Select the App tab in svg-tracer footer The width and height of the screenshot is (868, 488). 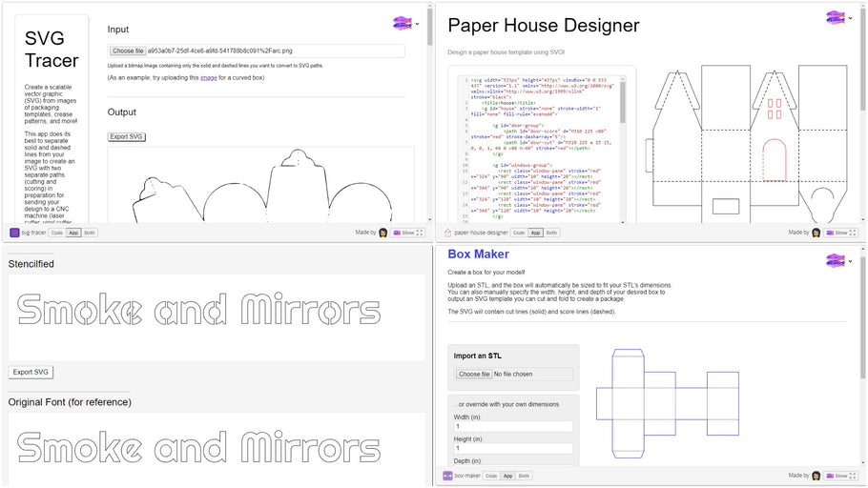click(x=73, y=233)
